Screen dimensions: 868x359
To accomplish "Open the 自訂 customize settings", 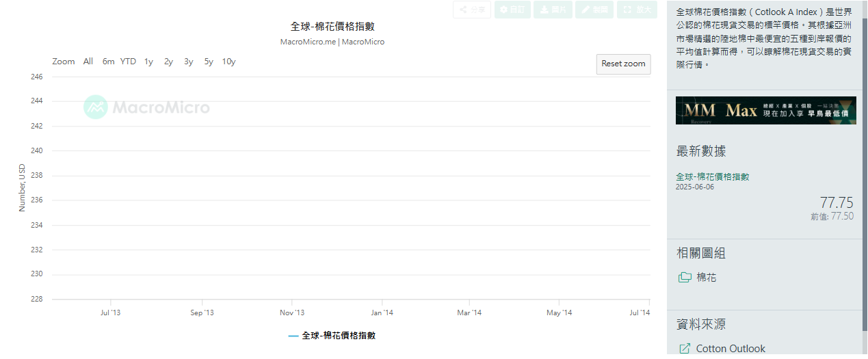I will point(512,10).
